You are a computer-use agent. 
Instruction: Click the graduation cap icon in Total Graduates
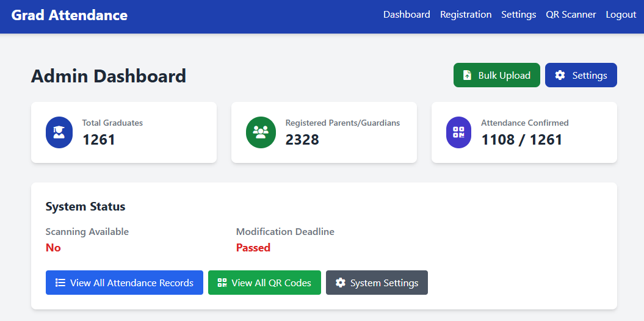coord(59,132)
